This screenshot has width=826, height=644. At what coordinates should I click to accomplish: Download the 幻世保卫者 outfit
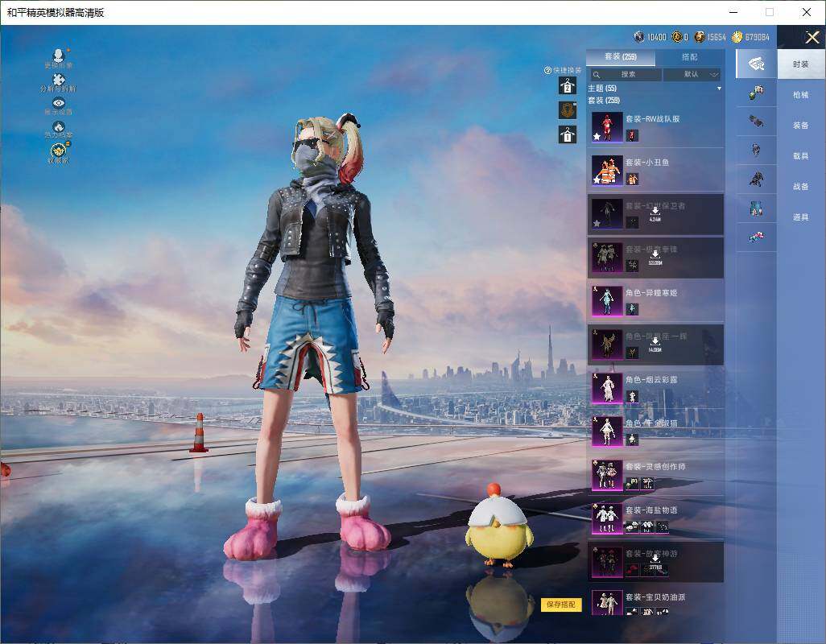(x=655, y=214)
